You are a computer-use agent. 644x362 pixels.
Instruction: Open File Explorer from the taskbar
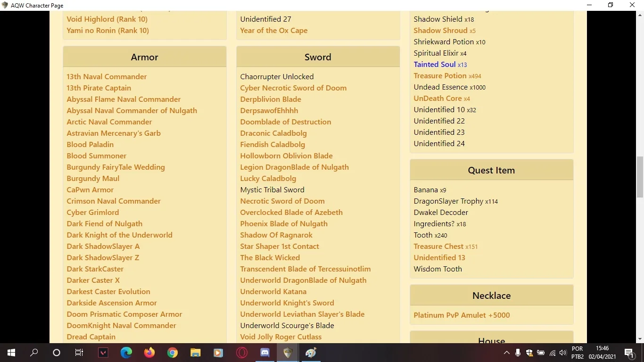coord(196,353)
